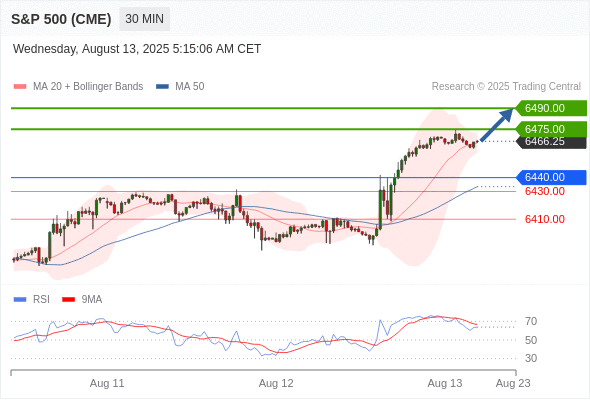Screen dimensions: 590x400
Task: Click the green 6475.00 resistance price tag
Action: 551,129
